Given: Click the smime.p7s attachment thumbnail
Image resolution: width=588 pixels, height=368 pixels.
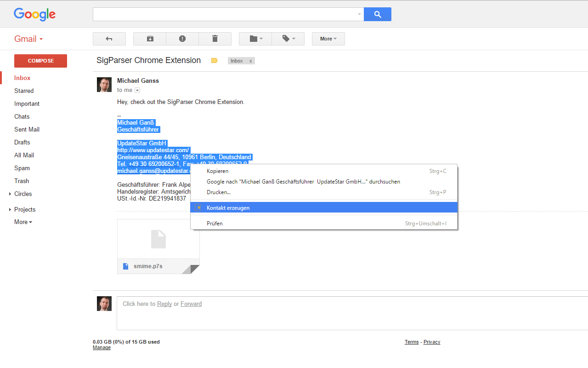Looking at the screenshot, I should click(158, 239).
